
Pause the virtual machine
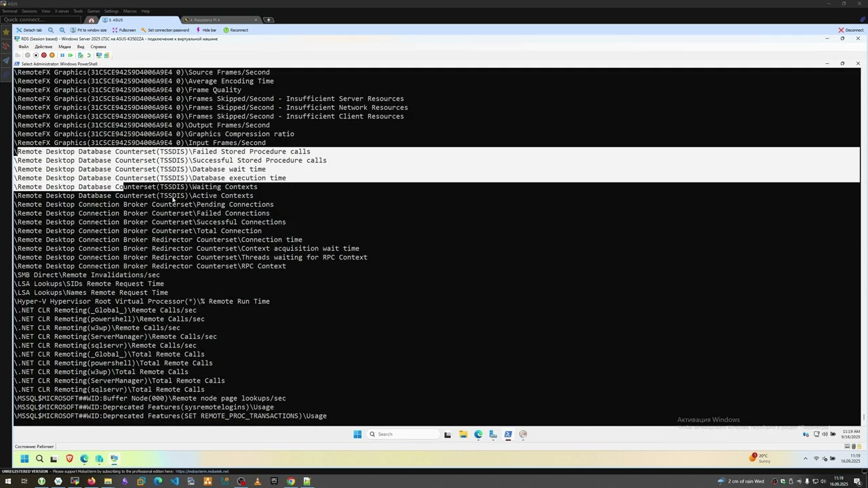coord(62,55)
